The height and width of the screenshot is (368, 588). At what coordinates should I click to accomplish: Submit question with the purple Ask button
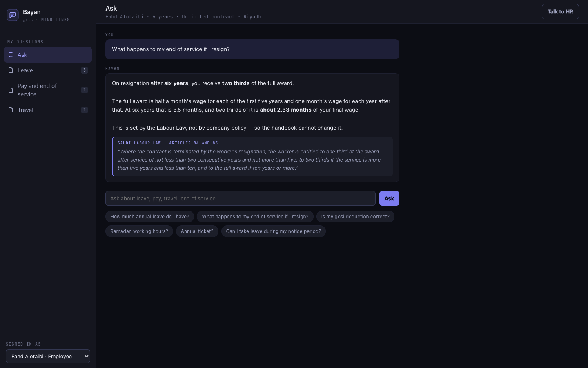389,198
